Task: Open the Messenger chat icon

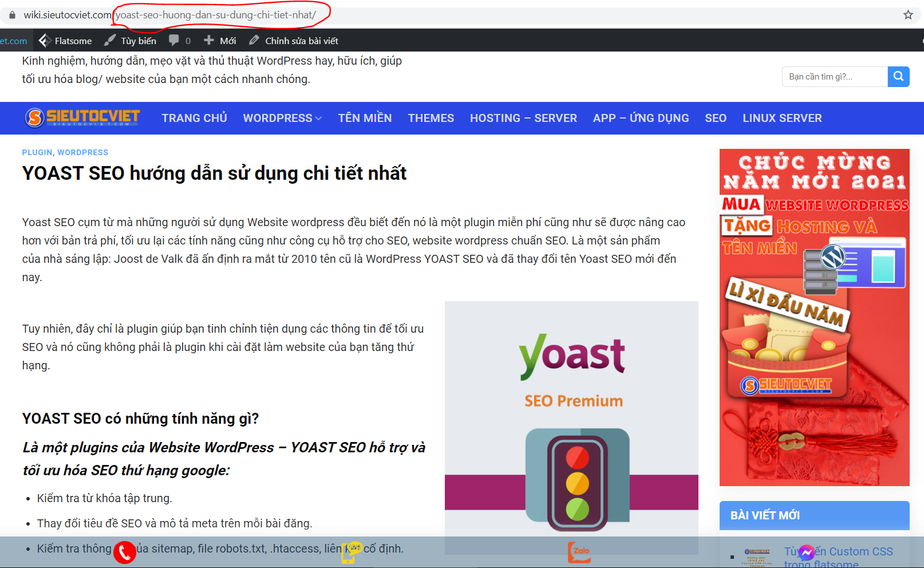Action: (x=806, y=553)
